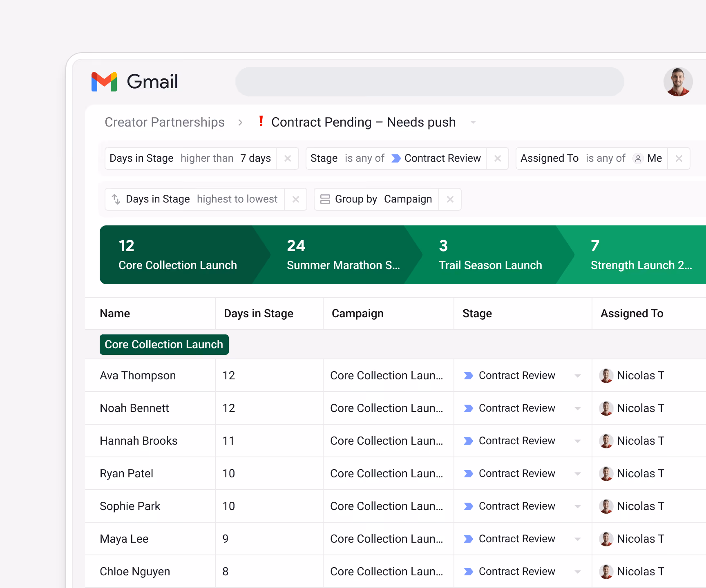706x588 pixels.
Task: Click the Me person icon in filter
Action: click(638, 158)
